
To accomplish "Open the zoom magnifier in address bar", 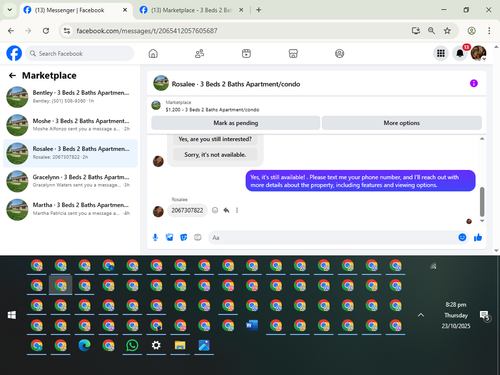I will point(431,31).
